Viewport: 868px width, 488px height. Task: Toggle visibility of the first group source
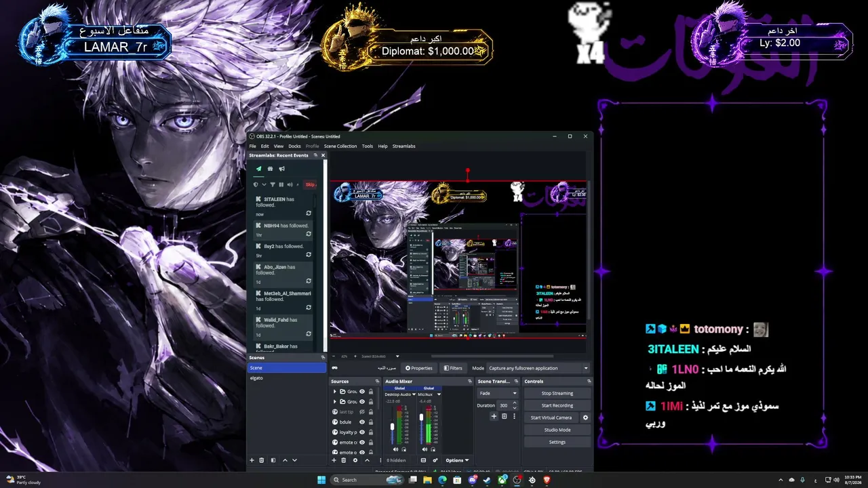tap(362, 392)
